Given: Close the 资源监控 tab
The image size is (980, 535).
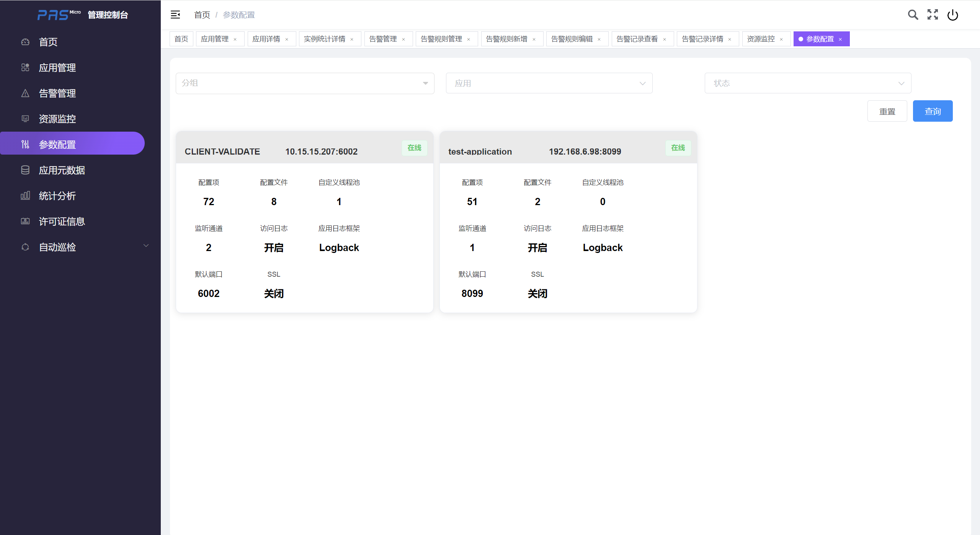Looking at the screenshot, I should [781, 39].
